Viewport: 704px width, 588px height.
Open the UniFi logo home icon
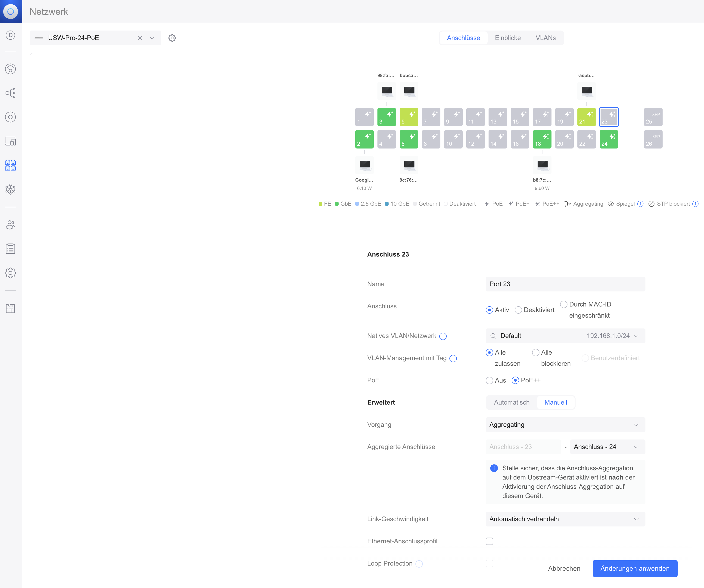point(11,11)
